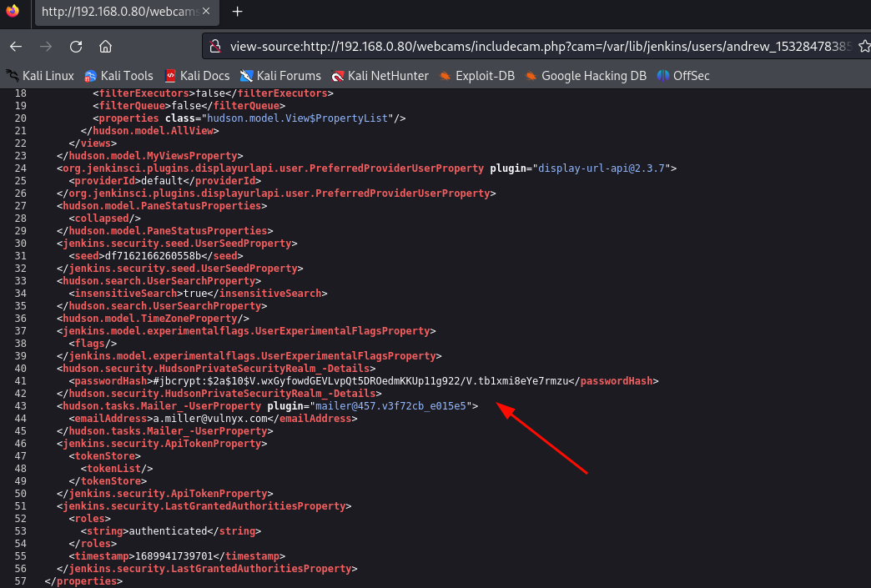Click opening filterQueue tag on line 19

(132, 105)
